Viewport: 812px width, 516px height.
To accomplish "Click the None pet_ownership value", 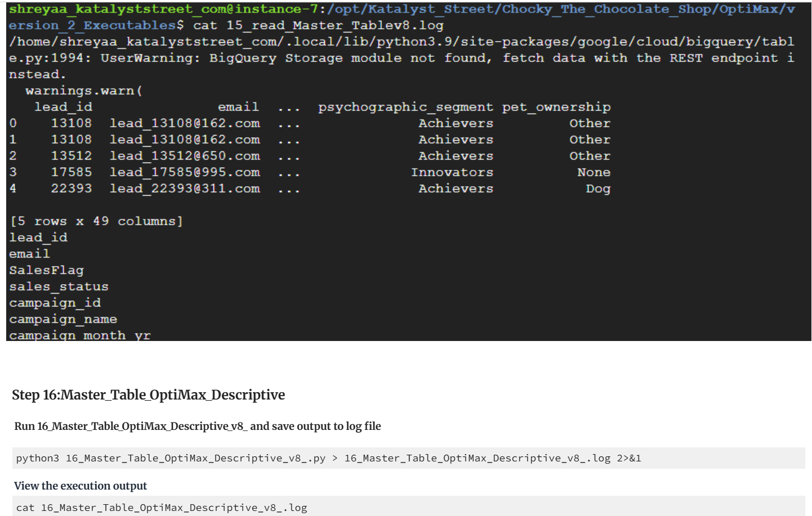I will [594, 172].
